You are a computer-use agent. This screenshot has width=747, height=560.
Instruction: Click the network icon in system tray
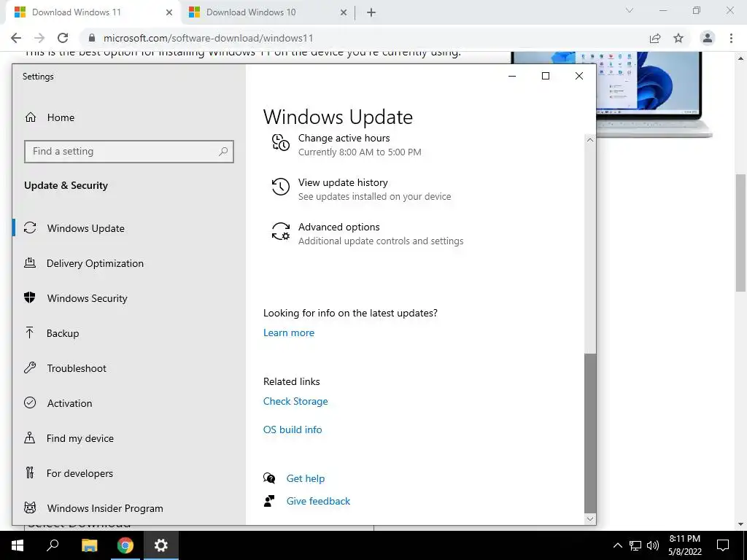coord(635,545)
